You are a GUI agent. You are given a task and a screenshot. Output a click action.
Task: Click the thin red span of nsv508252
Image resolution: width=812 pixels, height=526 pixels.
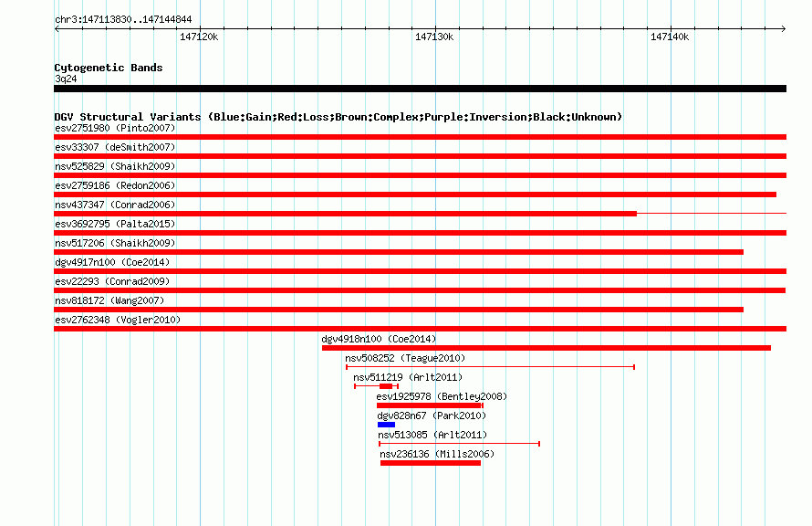point(491,367)
